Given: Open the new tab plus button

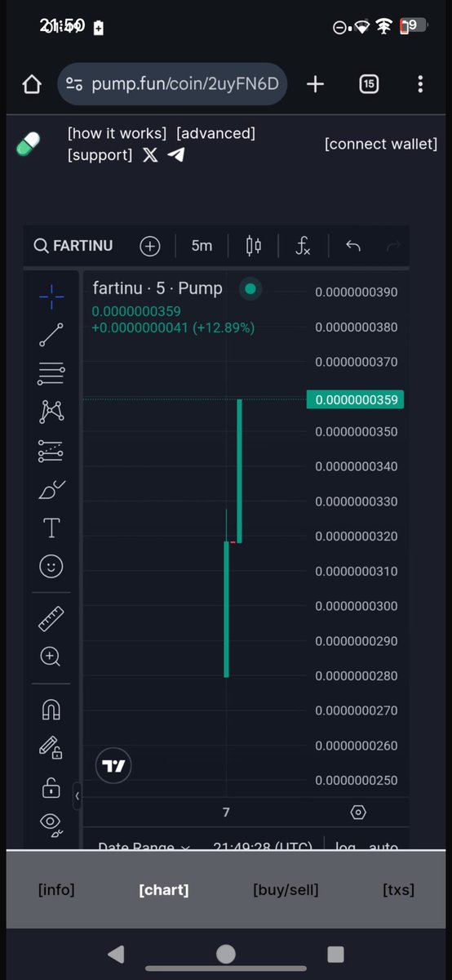Looking at the screenshot, I should tap(315, 84).
